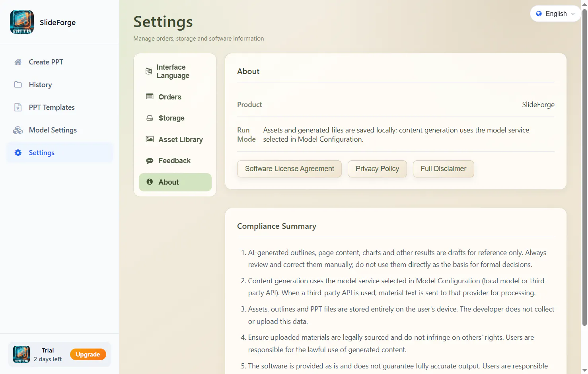
Task: Click the 'Manage orders, storage and software information' subtitle
Action: [199, 39]
